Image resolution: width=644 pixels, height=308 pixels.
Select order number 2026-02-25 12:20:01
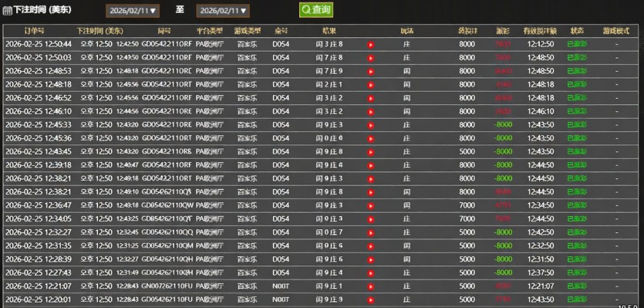point(39,300)
